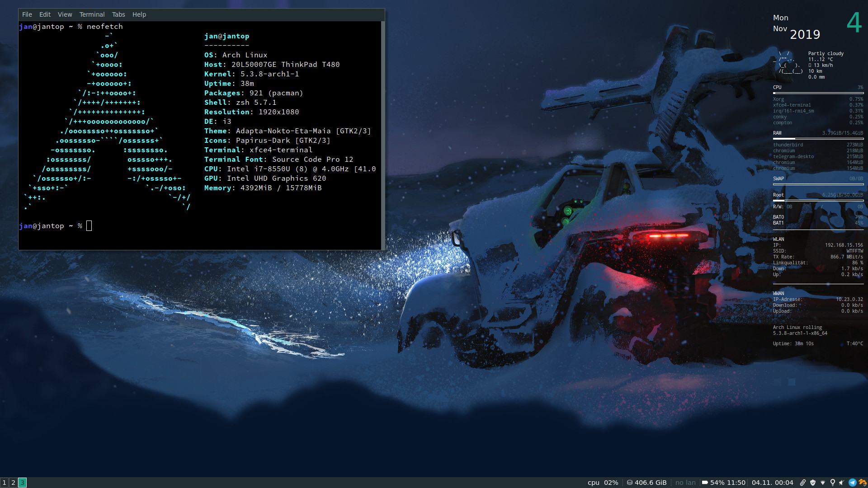Open the File menu in the terminal

point(27,14)
